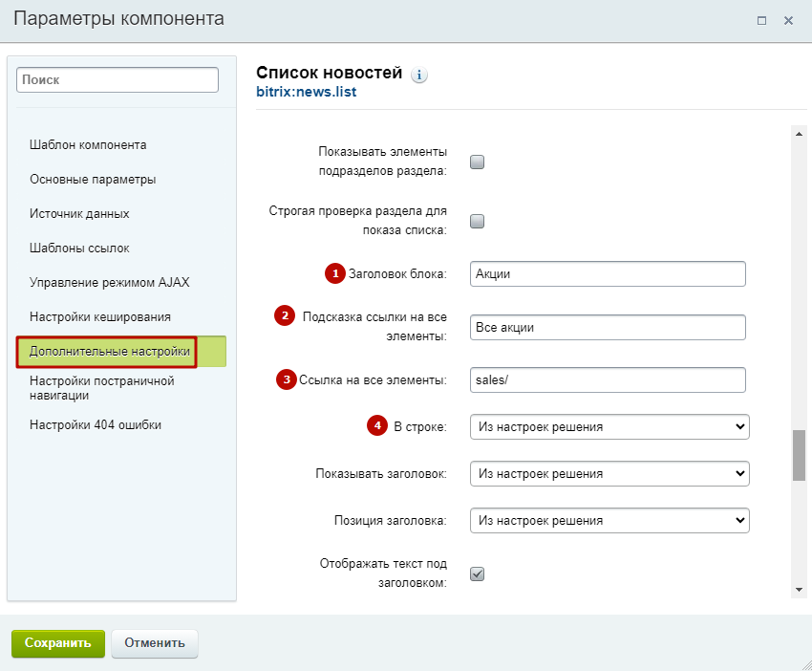Expand the Показывать заголовок dropdown
The width and height of the screenshot is (812, 671).
point(609,473)
